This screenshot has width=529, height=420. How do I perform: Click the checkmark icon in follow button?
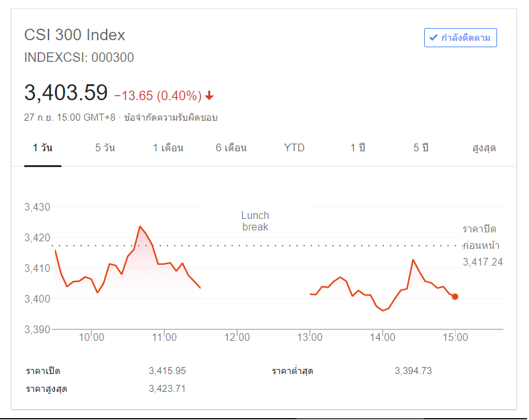(434, 38)
